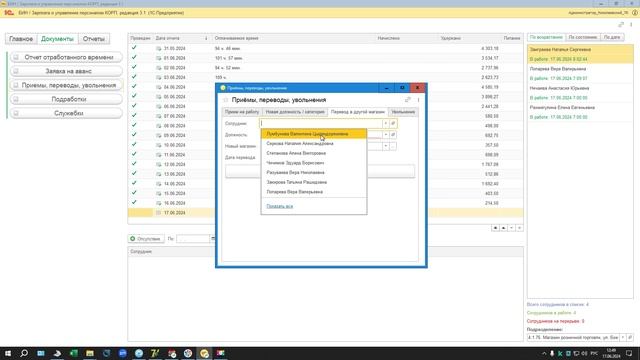Click the По date input field
Image resolution: width=640 pixels, height=360 pixels.
pyautogui.click(x=193, y=239)
